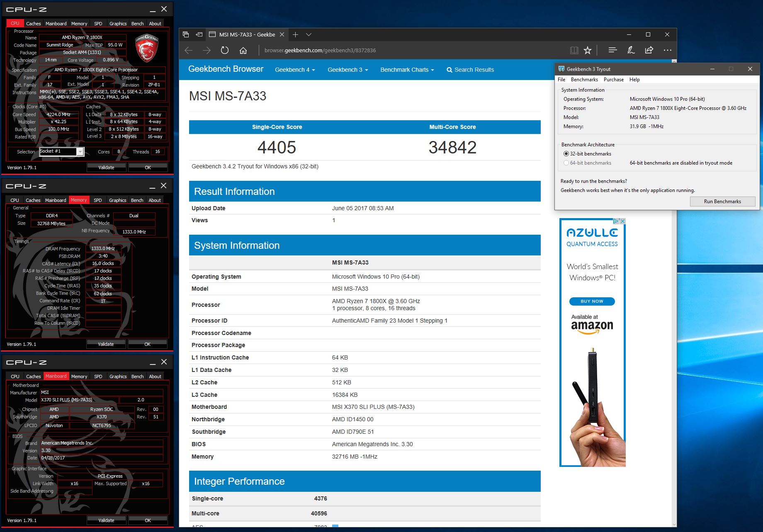
Task: Open the Geekbench 3 dropdown menu
Action: (347, 70)
